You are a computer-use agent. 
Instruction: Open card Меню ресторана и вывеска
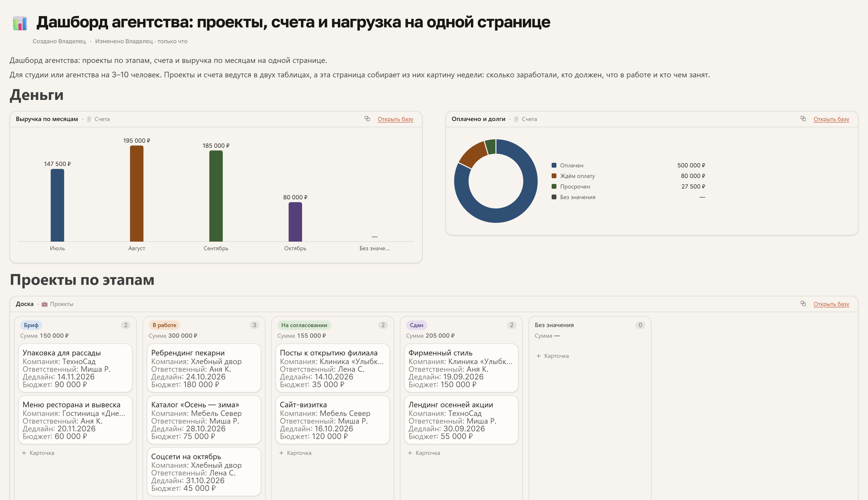75,420
